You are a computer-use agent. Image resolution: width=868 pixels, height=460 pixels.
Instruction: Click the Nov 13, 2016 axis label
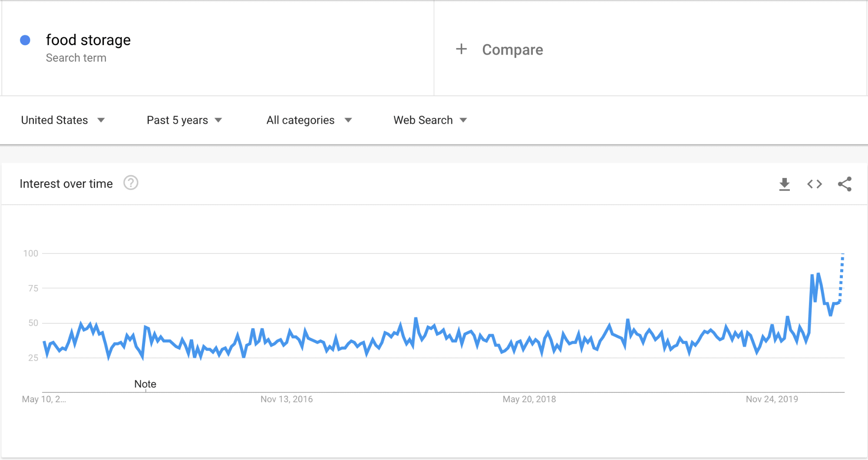point(287,399)
